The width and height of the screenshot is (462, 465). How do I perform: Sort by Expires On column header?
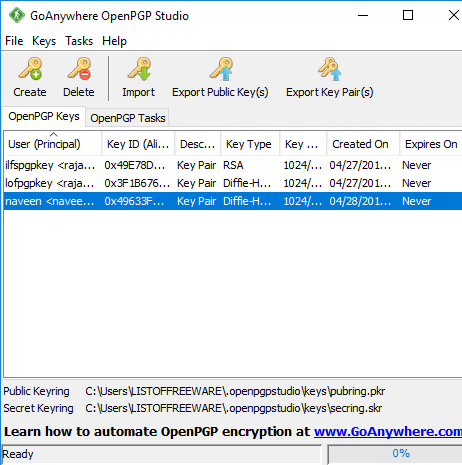[431, 144]
